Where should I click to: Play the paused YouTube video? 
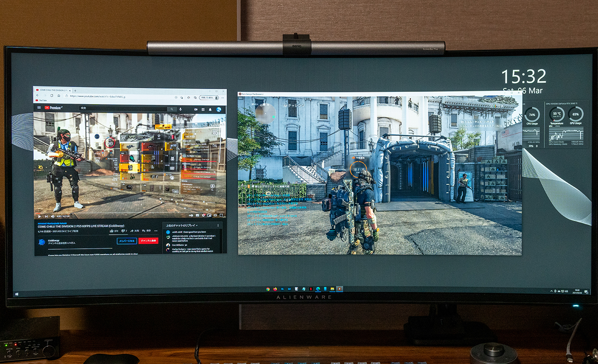click(40, 217)
